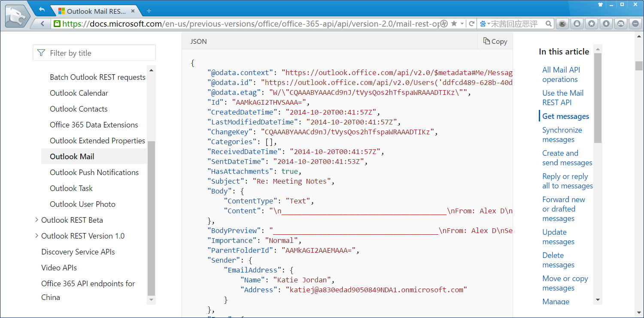Click the filter funnel icon
The image size is (644, 318).
41,53
